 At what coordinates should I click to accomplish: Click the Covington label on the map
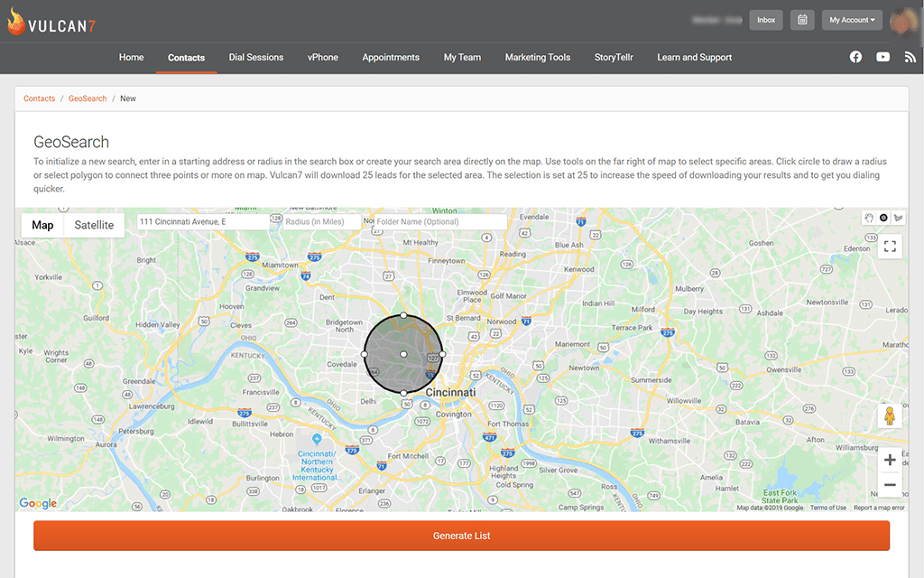pyautogui.click(x=454, y=414)
